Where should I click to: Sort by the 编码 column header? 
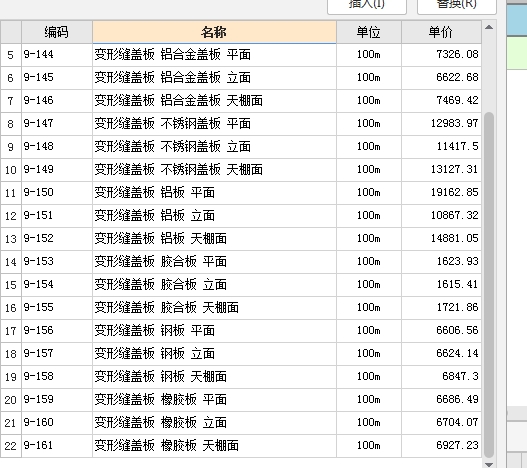tap(57, 32)
